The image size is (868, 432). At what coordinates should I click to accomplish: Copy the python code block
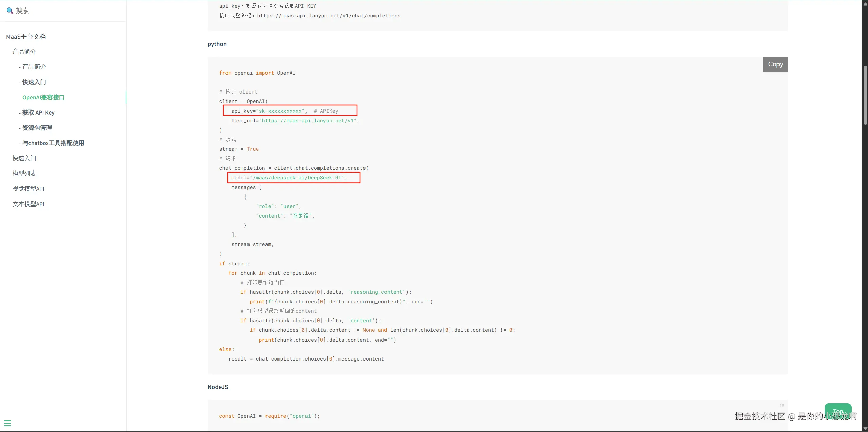(775, 64)
